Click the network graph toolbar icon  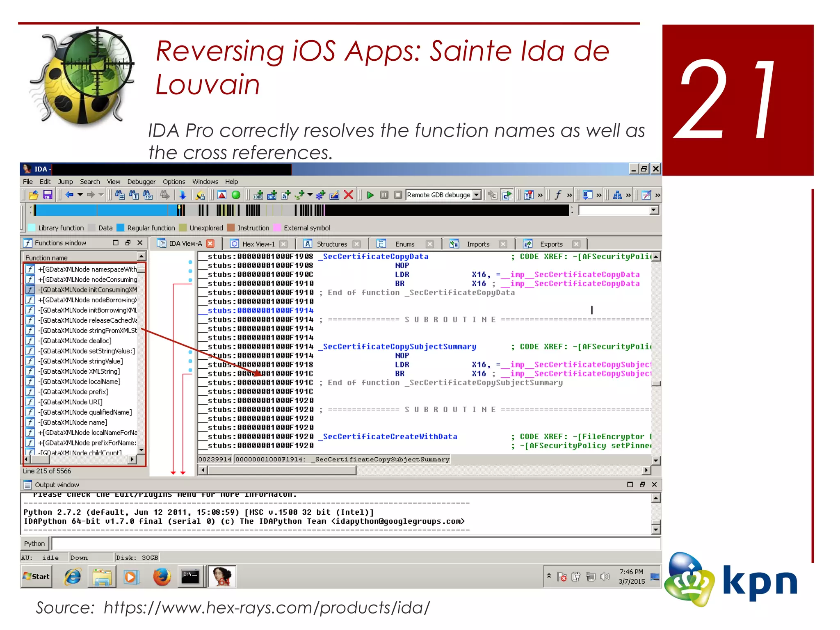[617, 195]
